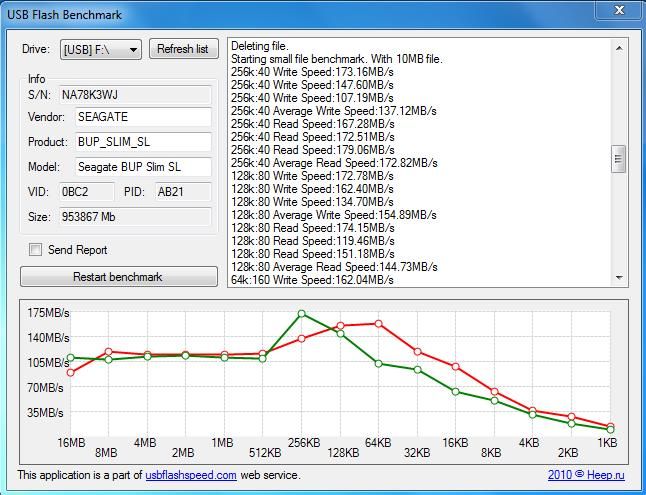The height and width of the screenshot is (495, 646).
Task: Select line '256k:40 Average Write Speed:137.12MB/s'
Action: tap(333, 111)
